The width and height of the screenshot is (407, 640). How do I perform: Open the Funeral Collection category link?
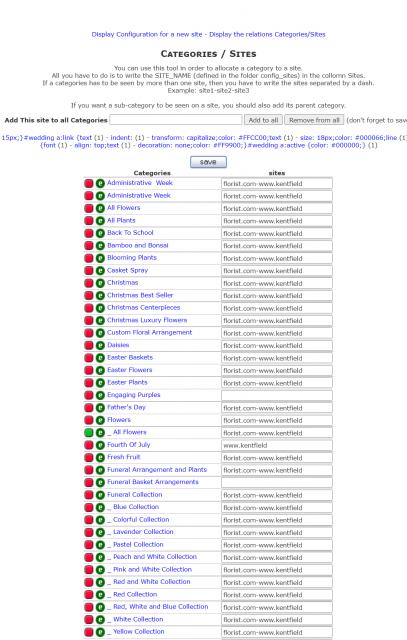(x=135, y=494)
